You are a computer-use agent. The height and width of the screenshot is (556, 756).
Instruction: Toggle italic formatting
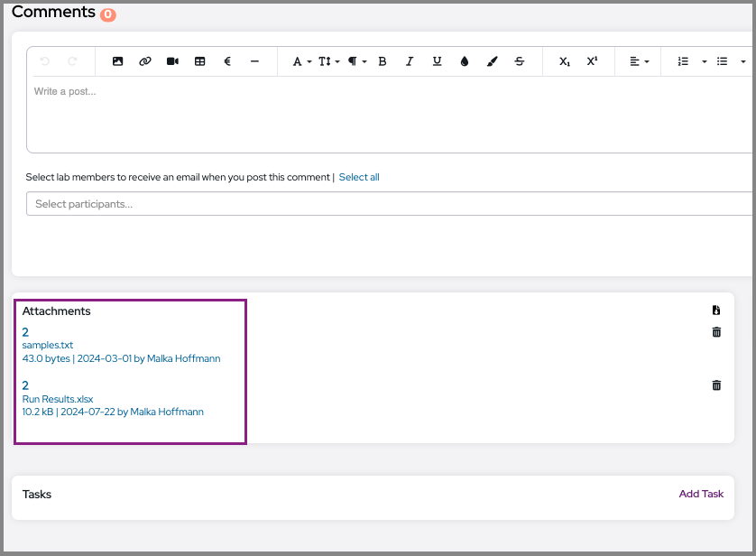click(410, 61)
